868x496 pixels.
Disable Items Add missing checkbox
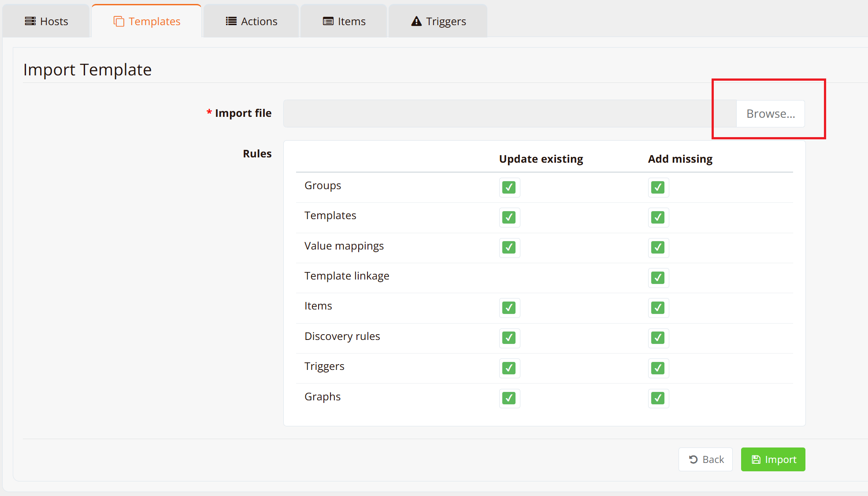658,308
